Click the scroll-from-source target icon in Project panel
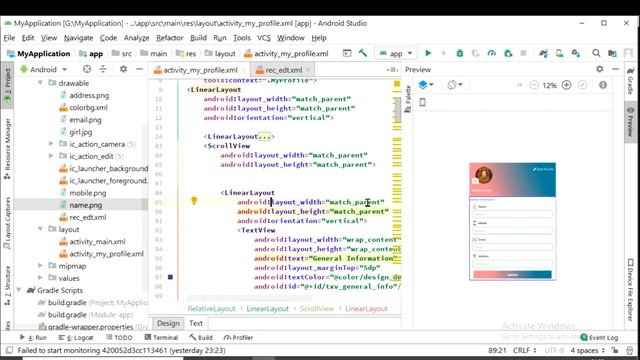This screenshot has width=640, height=360. pos(87,69)
